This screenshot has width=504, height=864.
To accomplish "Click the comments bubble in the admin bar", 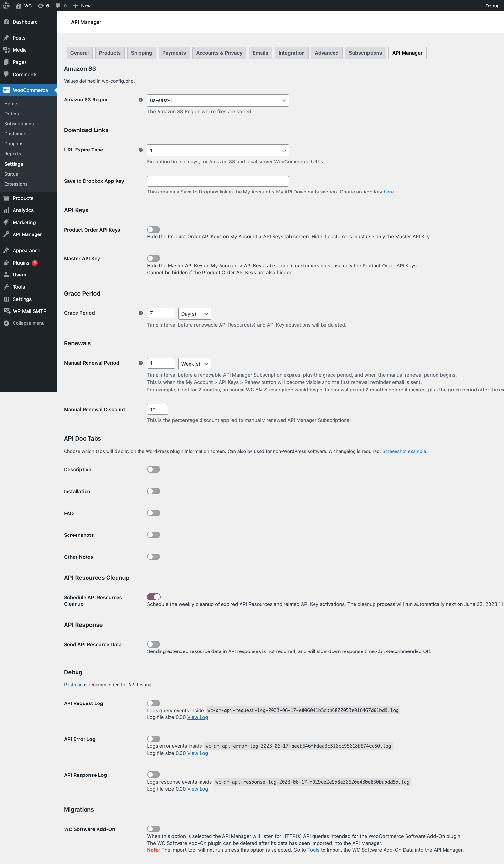I will tap(57, 5).
